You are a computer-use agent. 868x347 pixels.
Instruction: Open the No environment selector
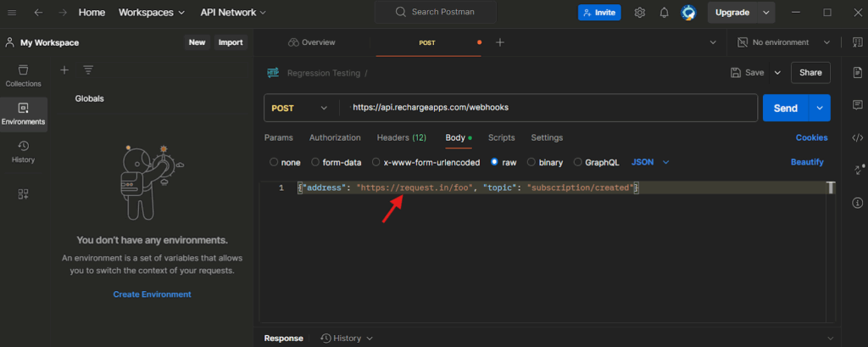click(x=784, y=42)
